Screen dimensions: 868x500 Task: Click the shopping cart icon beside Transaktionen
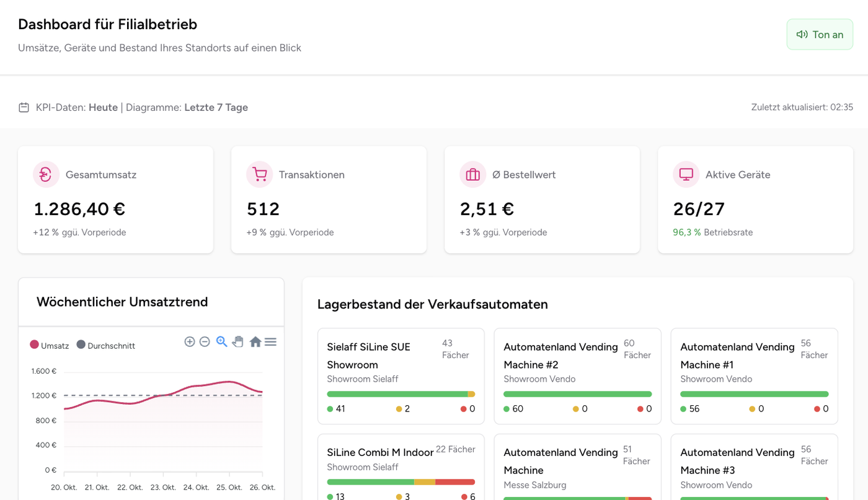click(259, 175)
